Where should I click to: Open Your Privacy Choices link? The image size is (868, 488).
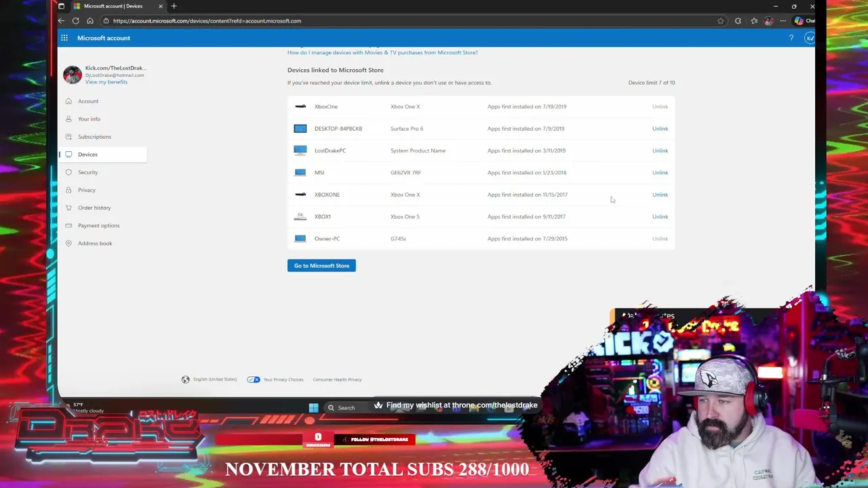(x=283, y=380)
